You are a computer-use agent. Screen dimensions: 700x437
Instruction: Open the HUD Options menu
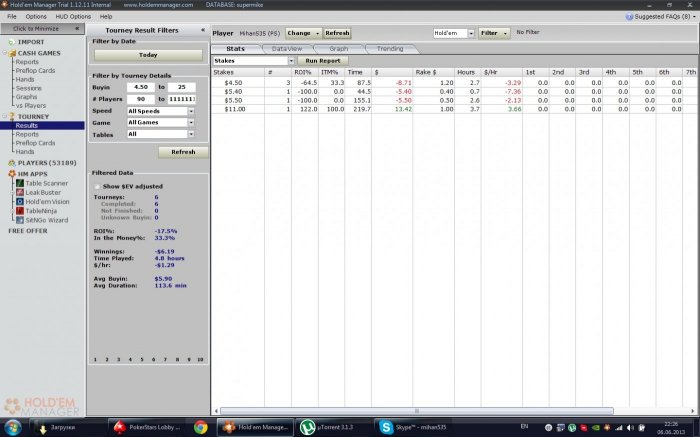coord(73,17)
